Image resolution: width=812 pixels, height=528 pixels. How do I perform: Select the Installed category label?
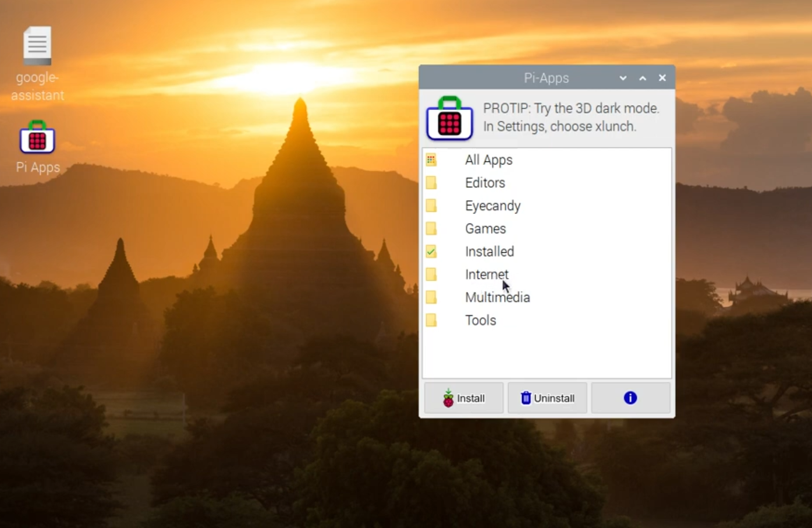coord(489,251)
